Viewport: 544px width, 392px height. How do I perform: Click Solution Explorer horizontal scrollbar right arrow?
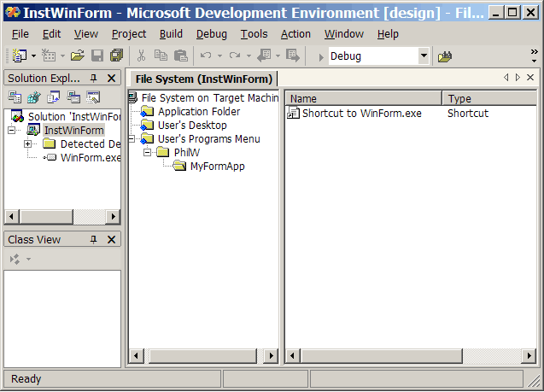(114, 216)
